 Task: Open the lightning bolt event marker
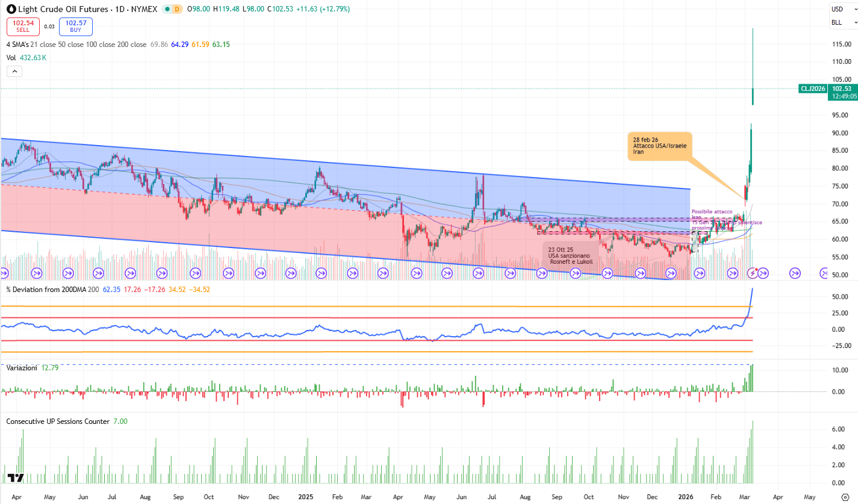[752, 273]
